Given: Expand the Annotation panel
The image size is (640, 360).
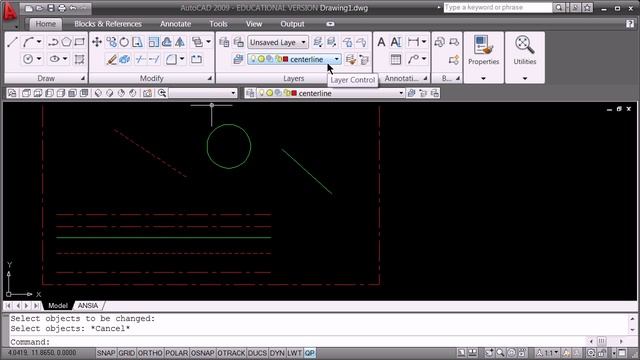Looking at the screenshot, I should pos(425,78).
